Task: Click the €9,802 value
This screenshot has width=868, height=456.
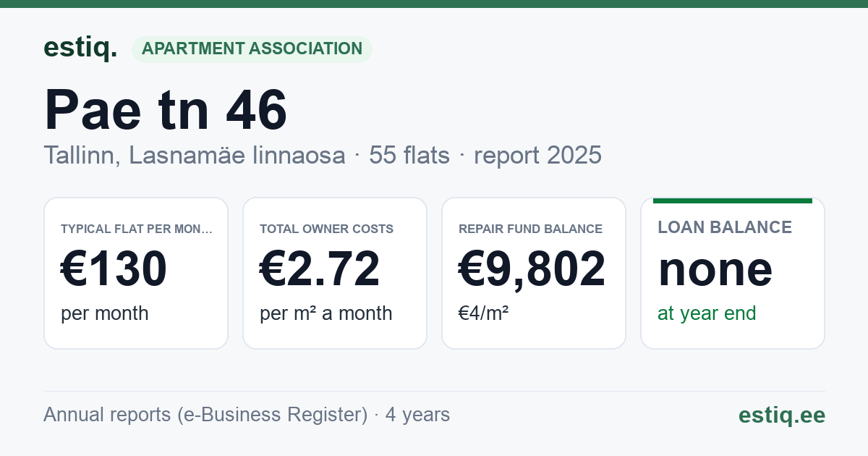Action: pos(532,269)
